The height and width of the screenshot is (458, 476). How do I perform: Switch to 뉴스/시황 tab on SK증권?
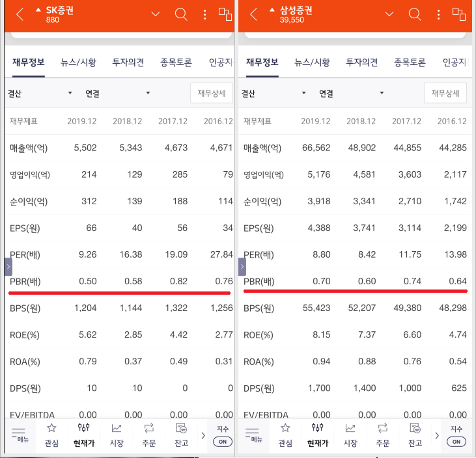[78, 62]
